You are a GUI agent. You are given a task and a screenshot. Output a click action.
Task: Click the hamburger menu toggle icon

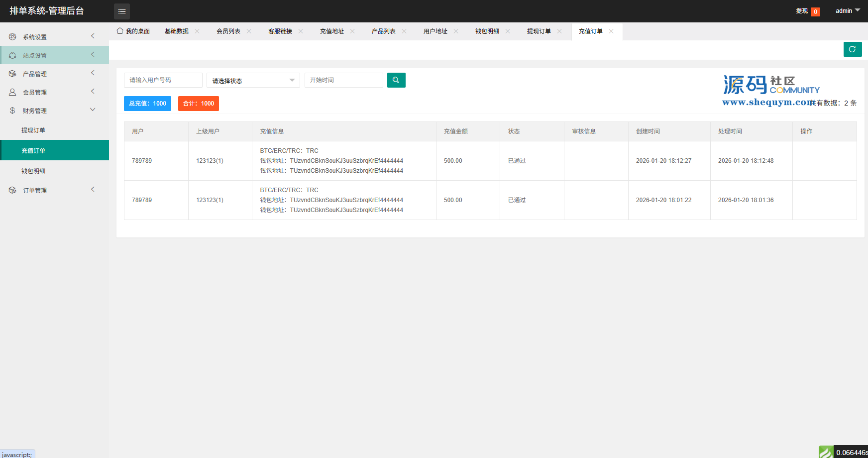(x=122, y=11)
